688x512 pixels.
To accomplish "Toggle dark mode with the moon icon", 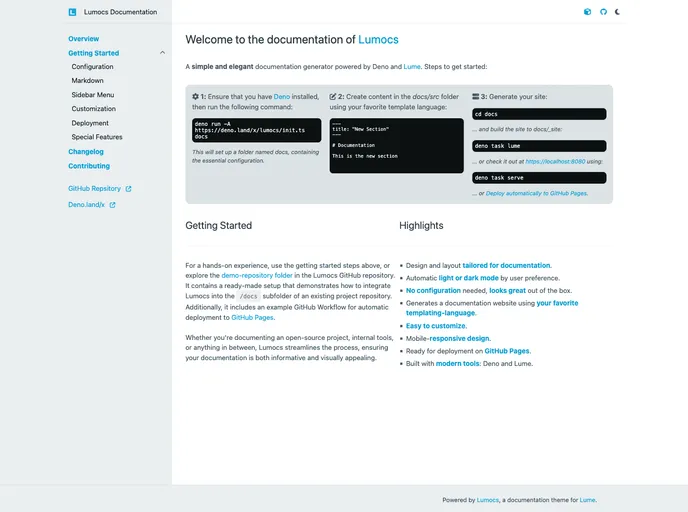I will (617, 12).
